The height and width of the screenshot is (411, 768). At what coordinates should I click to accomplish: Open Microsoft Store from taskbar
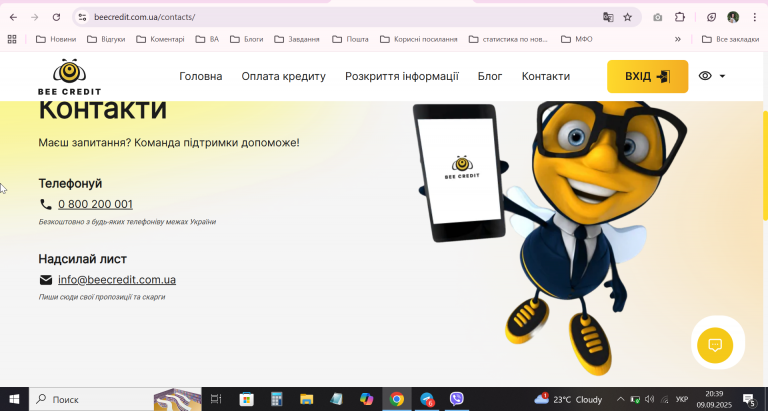click(246, 399)
